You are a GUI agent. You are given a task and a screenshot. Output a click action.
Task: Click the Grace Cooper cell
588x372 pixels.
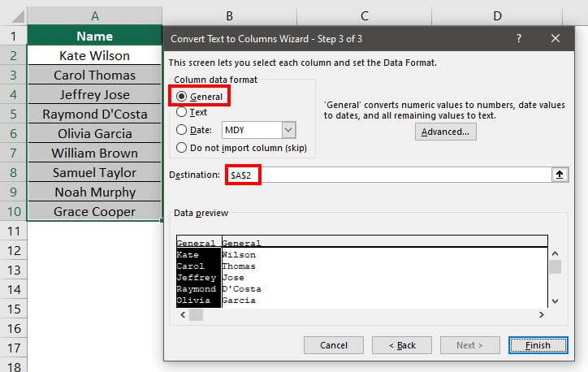click(95, 211)
